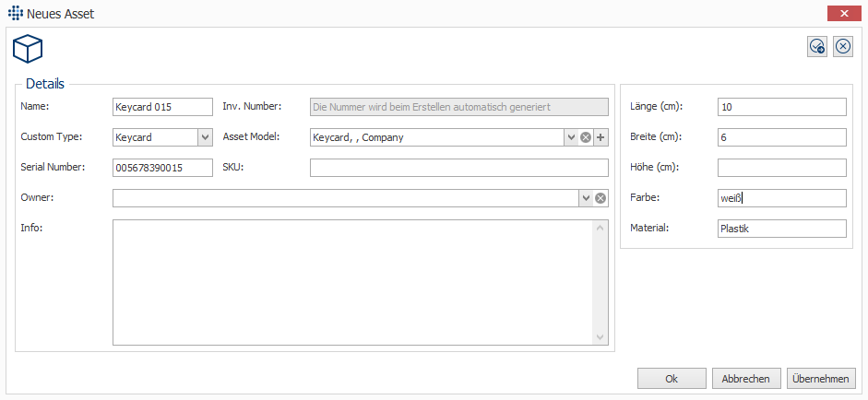Select the Serial Number field
The image size is (868, 400).
(162, 168)
